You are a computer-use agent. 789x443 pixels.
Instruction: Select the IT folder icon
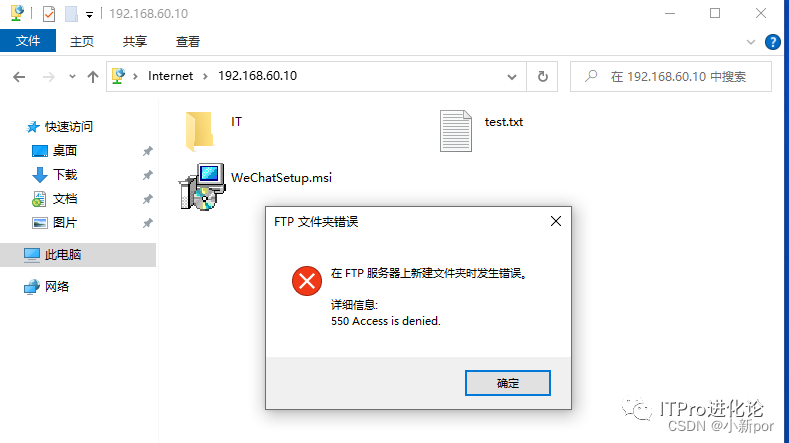pos(199,131)
